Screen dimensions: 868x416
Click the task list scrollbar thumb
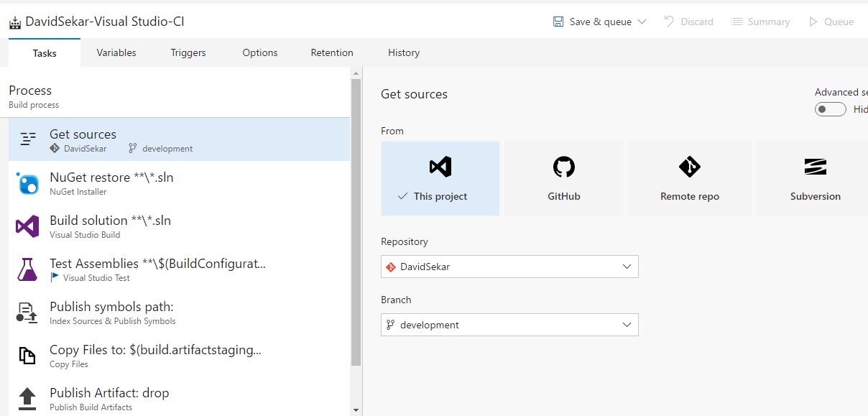click(356, 223)
